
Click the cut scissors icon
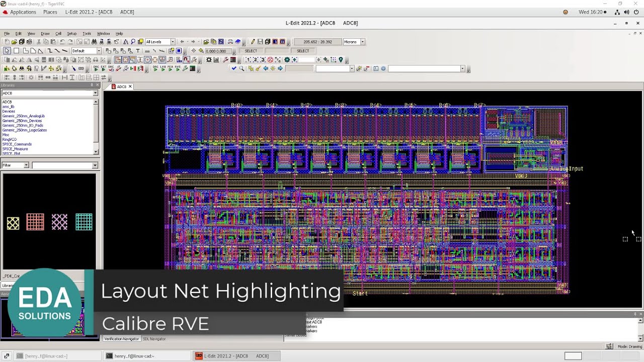tap(39, 42)
